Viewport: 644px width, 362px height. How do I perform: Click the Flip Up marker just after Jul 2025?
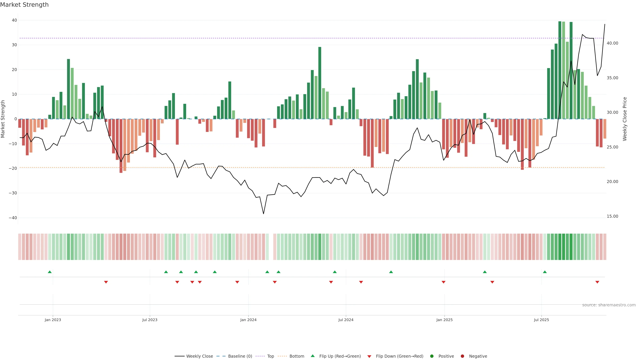pyautogui.click(x=545, y=272)
